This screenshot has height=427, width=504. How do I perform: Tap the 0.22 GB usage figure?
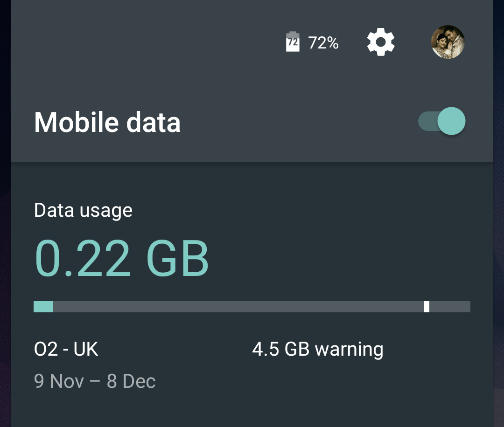(121, 258)
